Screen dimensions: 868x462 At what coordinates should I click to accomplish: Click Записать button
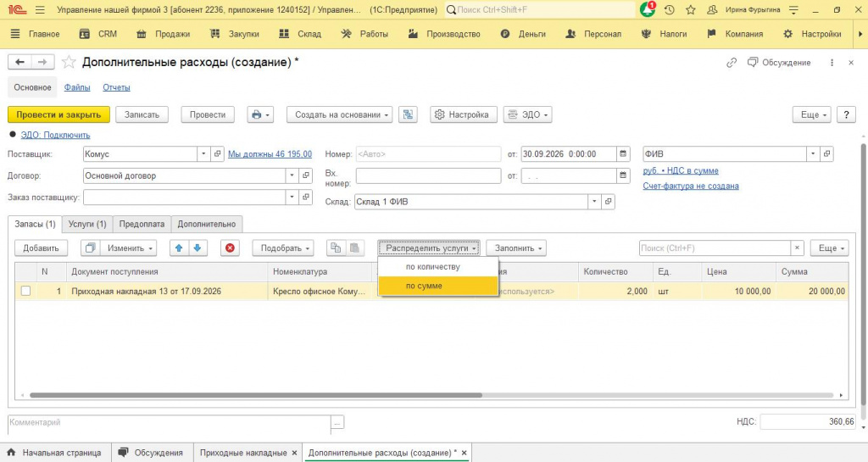[x=142, y=114]
